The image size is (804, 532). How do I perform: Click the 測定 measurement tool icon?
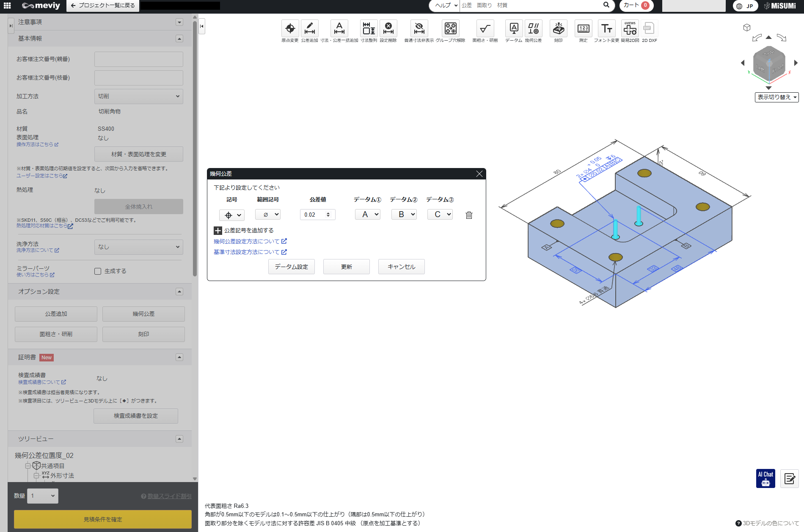pos(583,29)
